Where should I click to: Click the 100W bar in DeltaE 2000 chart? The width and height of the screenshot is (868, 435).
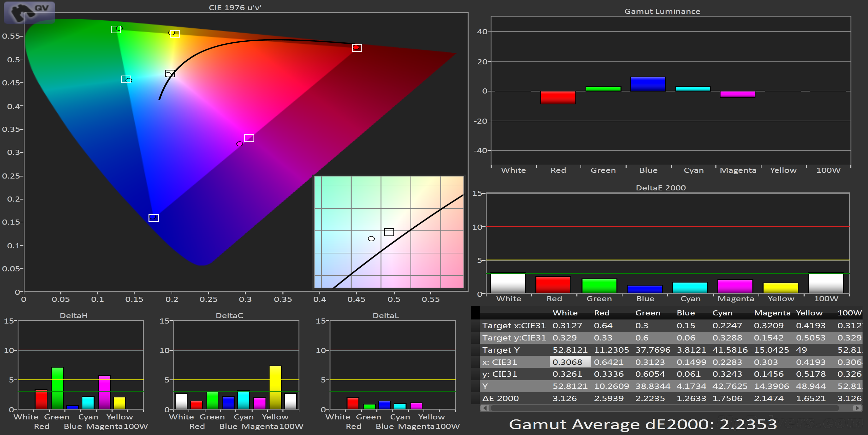point(826,283)
